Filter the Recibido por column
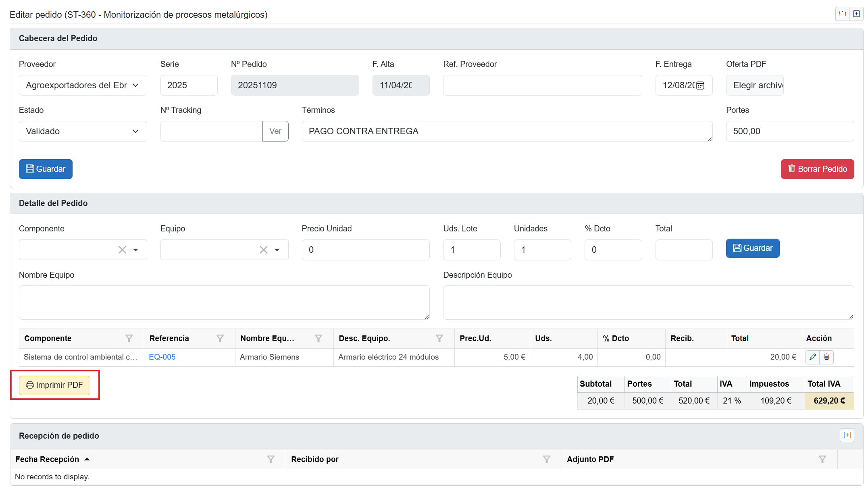Viewport: 868px width, 489px height. tap(547, 460)
